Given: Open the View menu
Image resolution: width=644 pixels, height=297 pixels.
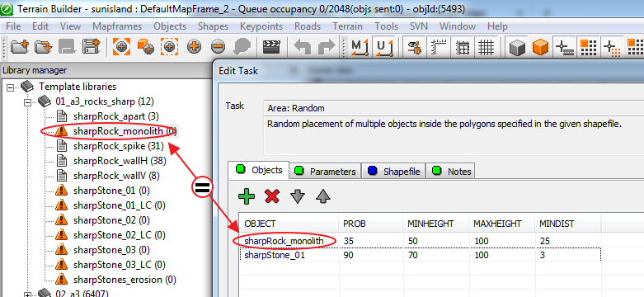Looking at the screenshot, I should pos(70,26).
